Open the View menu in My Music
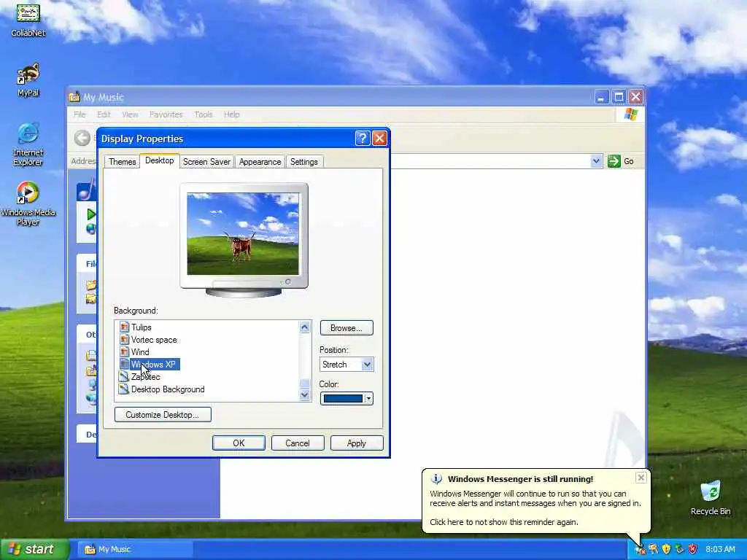 coord(130,114)
